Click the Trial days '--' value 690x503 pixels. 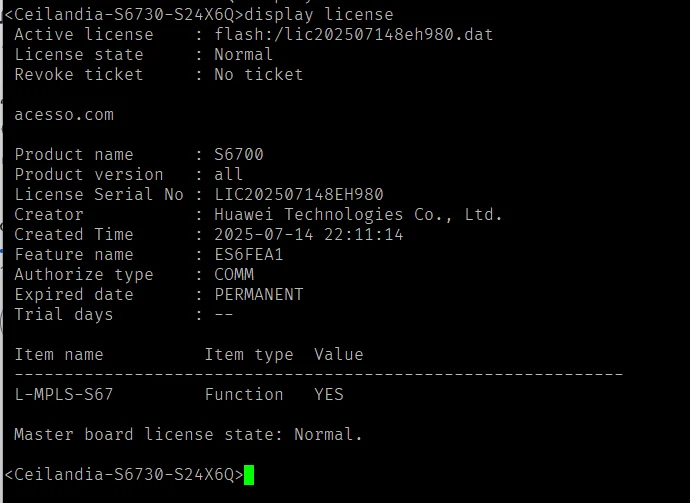tap(224, 315)
